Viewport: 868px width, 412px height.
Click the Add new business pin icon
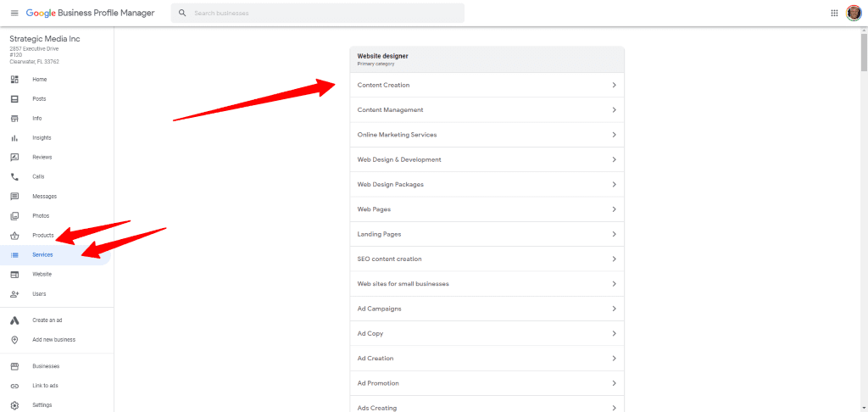[14, 339]
